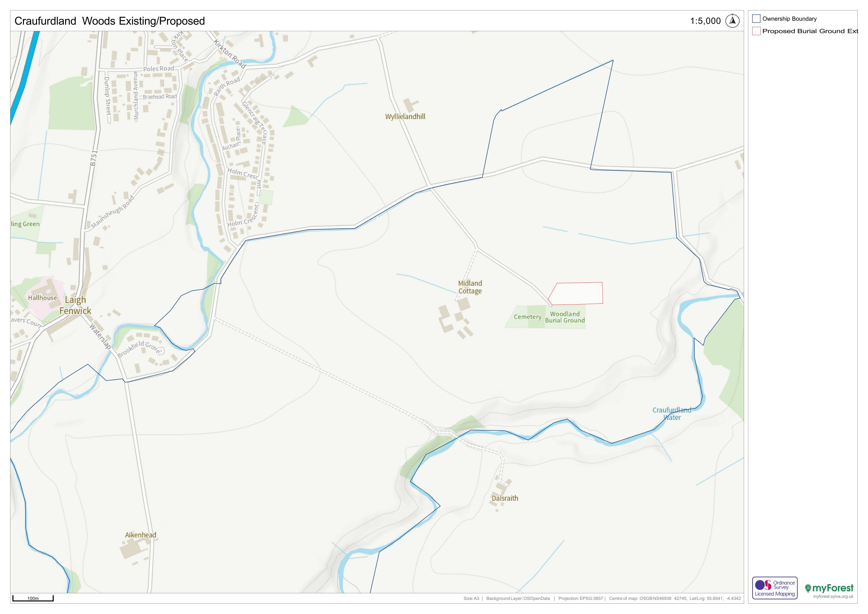The width and height of the screenshot is (868, 614).
Task: Click the Ownership Boundary legend text
Action: tap(789, 19)
